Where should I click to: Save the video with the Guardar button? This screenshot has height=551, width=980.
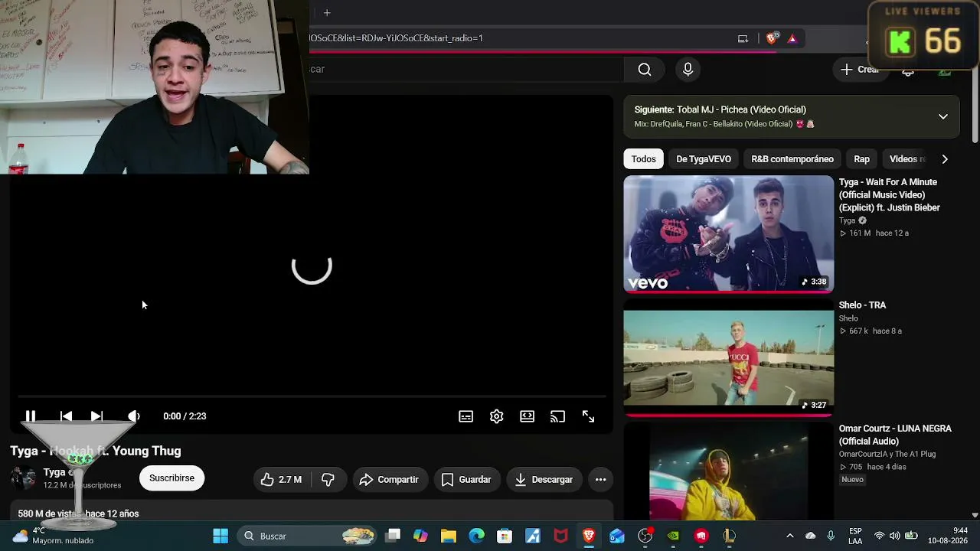pos(466,480)
